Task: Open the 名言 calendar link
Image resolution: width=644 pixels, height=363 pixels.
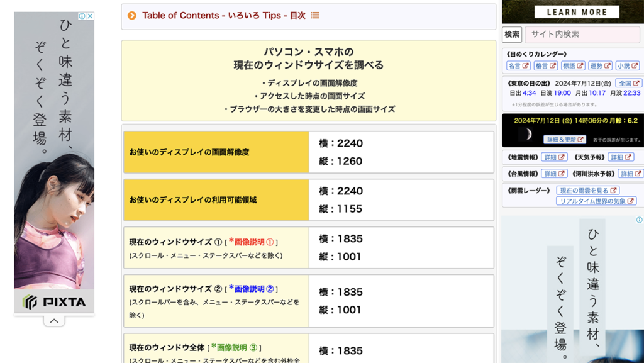Action: (518, 65)
